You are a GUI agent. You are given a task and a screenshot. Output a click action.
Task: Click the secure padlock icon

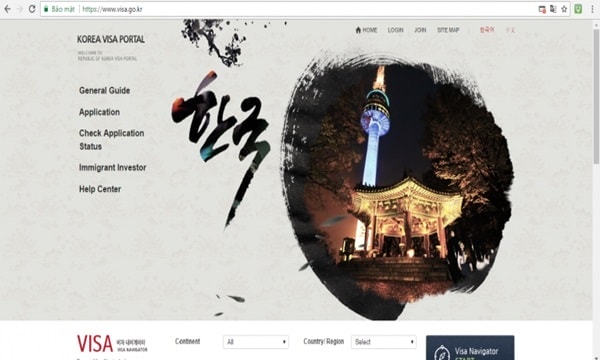click(46, 9)
